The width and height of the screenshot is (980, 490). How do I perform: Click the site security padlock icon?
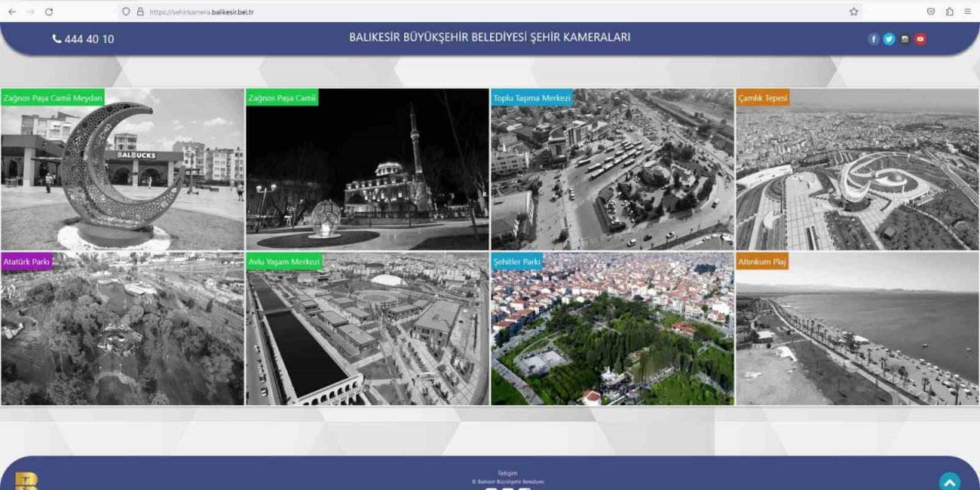coord(138,11)
